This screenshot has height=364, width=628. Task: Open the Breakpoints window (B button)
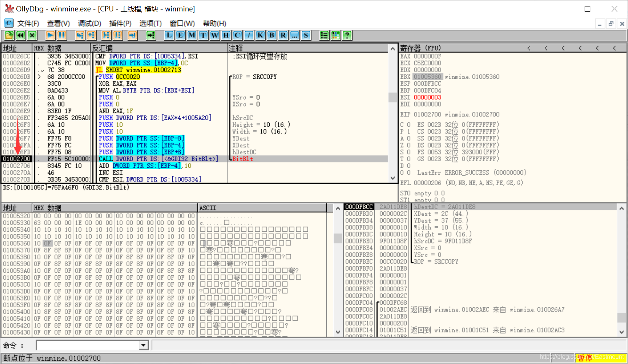(x=272, y=35)
